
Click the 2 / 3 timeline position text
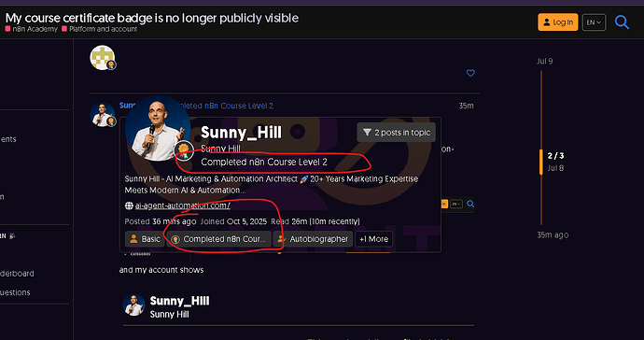[x=555, y=156]
